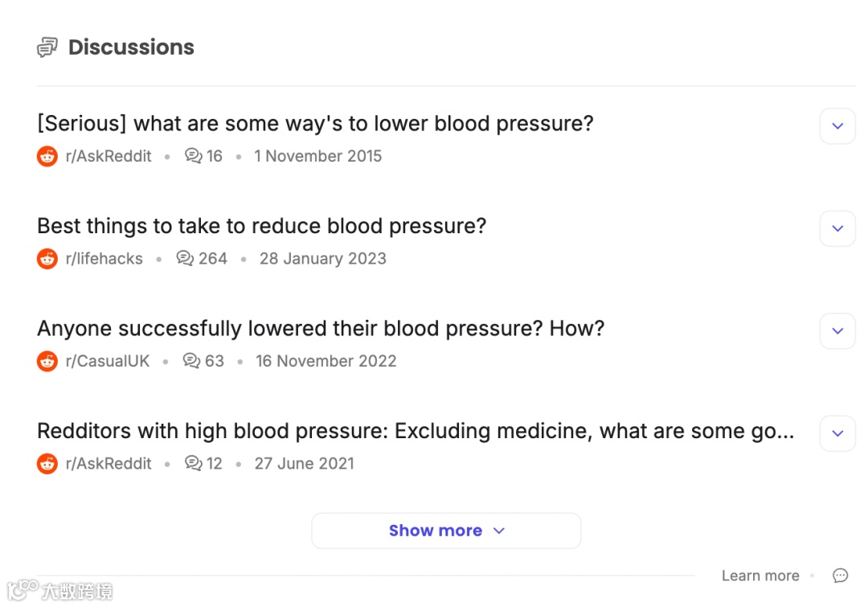The image size is (868, 607).
Task: Click Reddit icon beside first r/AskReddit result
Action: (47, 156)
